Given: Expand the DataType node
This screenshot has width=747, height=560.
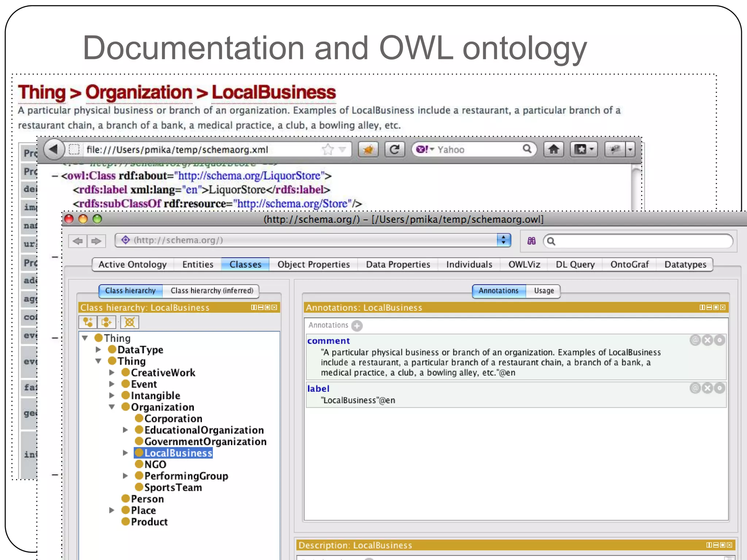Looking at the screenshot, I should [98, 350].
